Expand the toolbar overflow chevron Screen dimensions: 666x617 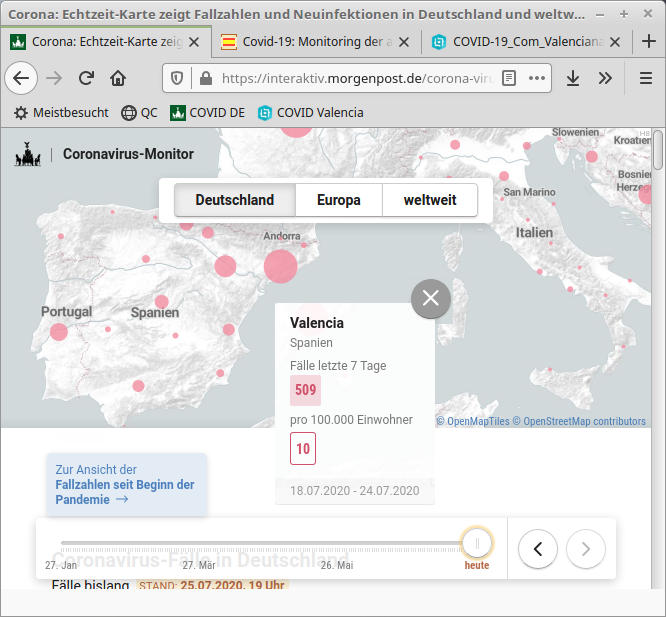(605, 78)
